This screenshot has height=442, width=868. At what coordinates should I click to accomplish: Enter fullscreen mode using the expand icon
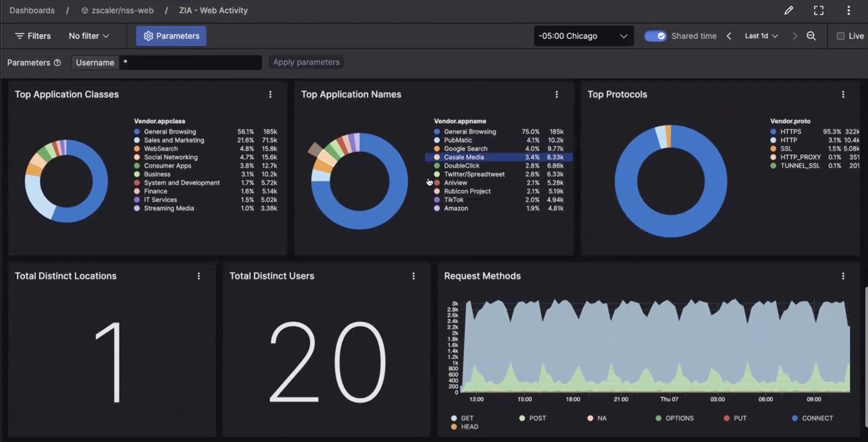(x=818, y=10)
